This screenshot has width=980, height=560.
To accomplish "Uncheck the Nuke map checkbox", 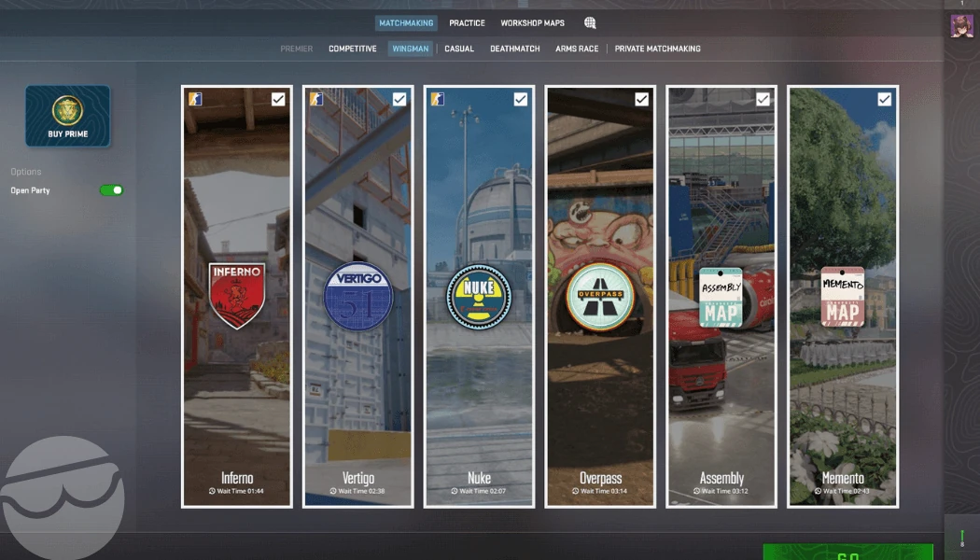I will 521,99.
